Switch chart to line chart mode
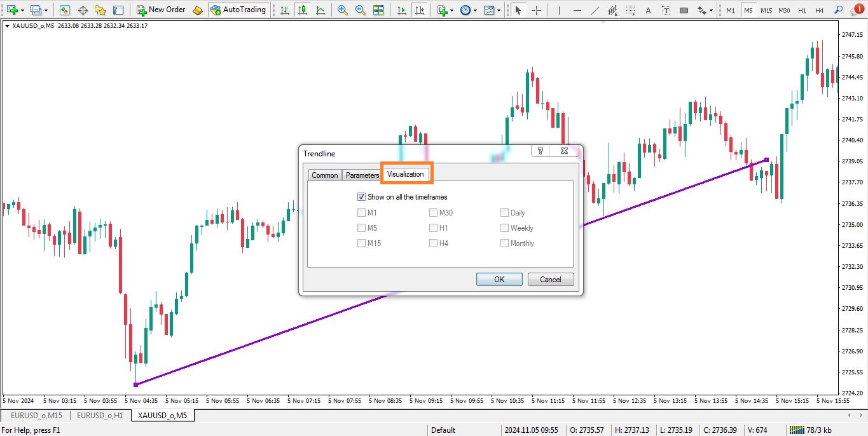 [x=320, y=10]
